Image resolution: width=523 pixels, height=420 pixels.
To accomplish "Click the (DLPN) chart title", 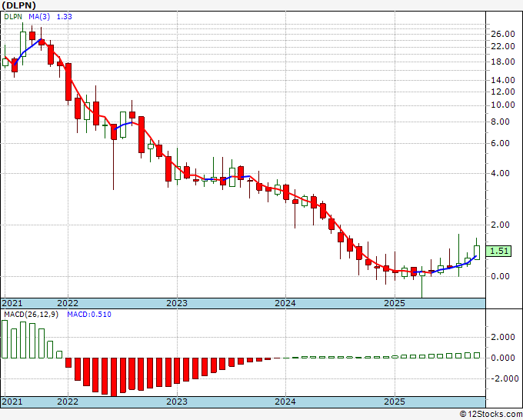I will coord(18,5).
